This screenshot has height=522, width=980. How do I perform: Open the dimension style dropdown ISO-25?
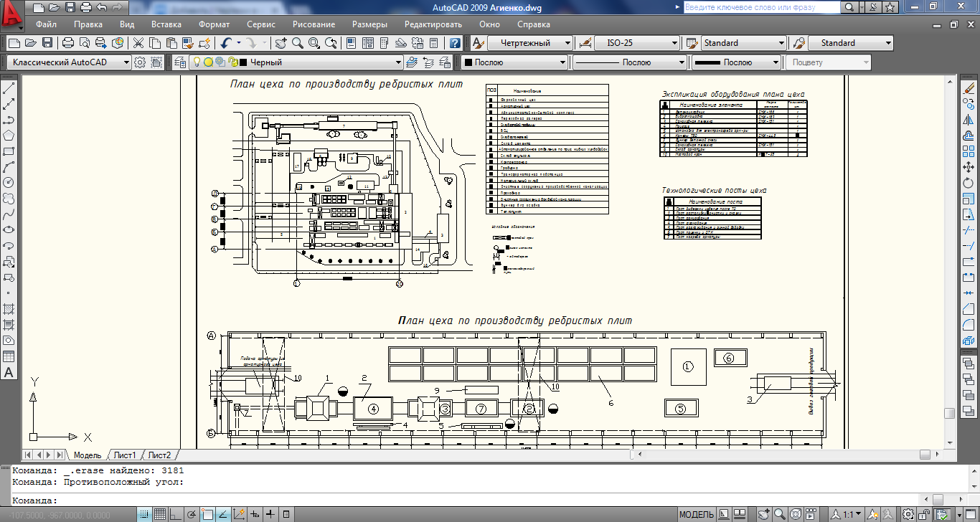(x=637, y=43)
